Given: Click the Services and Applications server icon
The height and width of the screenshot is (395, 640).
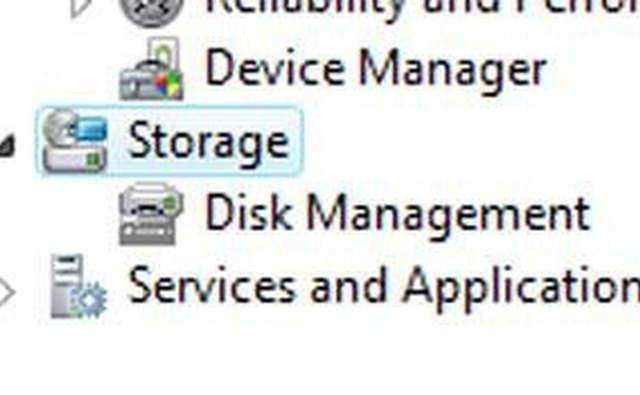Looking at the screenshot, I should click(x=78, y=286).
